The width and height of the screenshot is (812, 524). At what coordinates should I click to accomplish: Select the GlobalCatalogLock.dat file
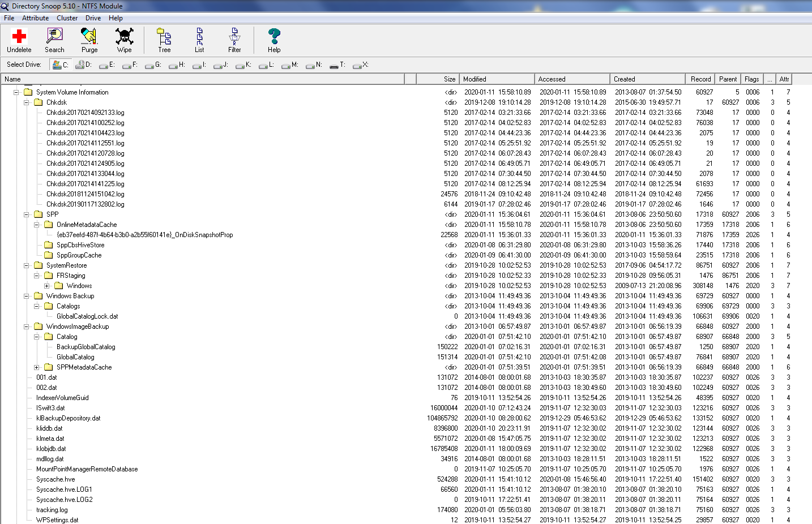87,316
